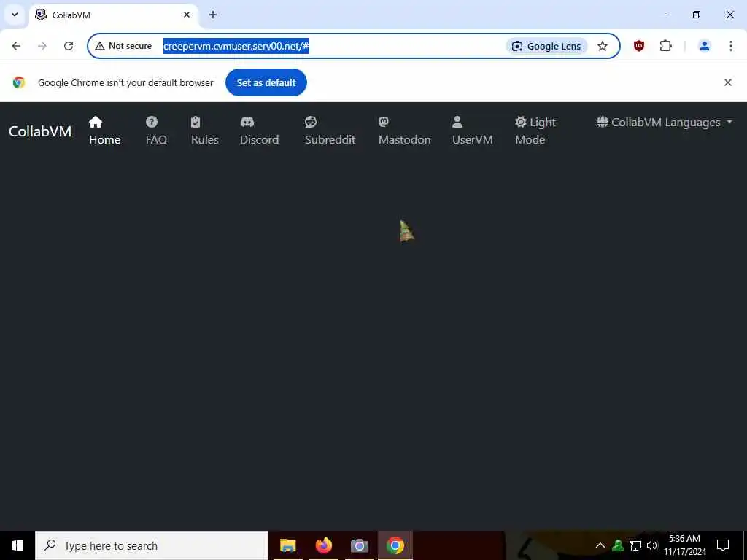Open the taskbar clock and date
This screenshot has height=560, width=747.
coord(685,545)
